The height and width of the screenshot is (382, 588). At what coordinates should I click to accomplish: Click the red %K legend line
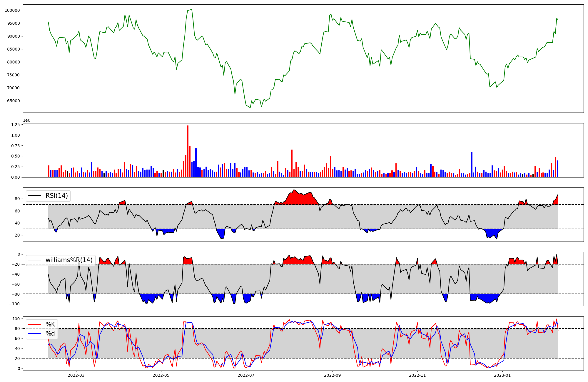pos(34,324)
